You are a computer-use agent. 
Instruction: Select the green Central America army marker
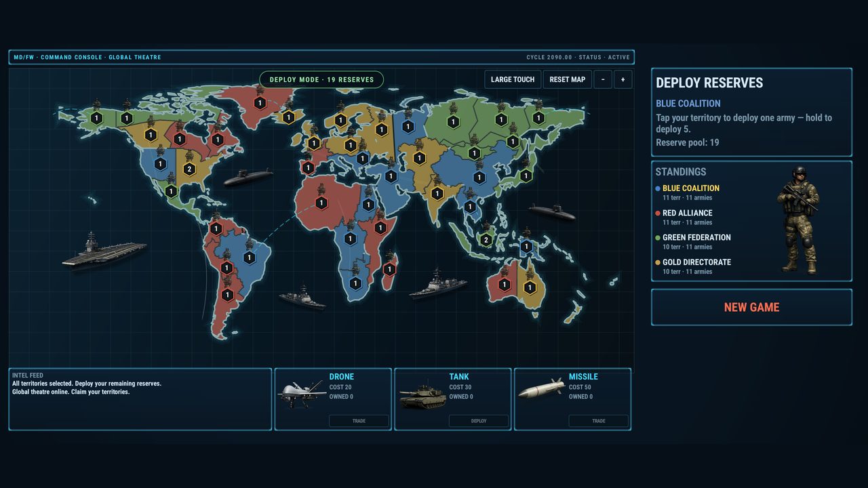[171, 192]
